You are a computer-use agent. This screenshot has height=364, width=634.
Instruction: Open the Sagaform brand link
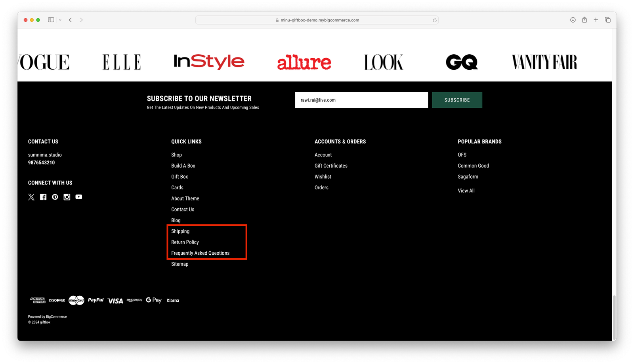468,177
